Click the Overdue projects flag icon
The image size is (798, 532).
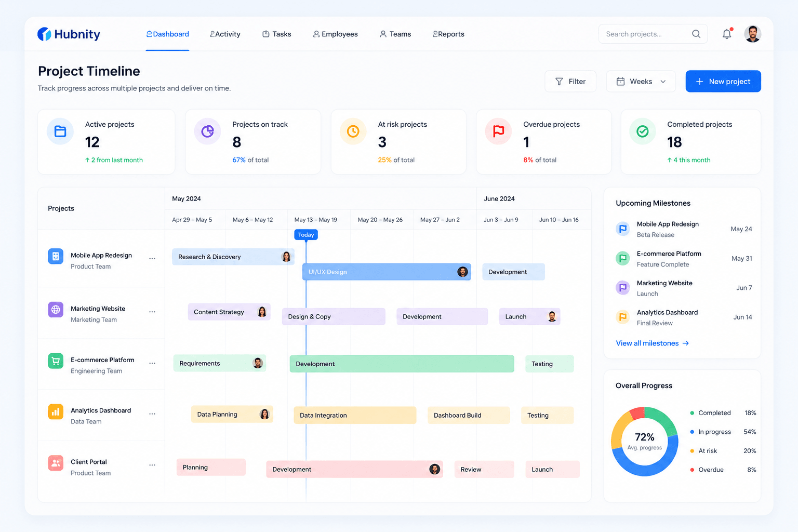[x=499, y=131]
